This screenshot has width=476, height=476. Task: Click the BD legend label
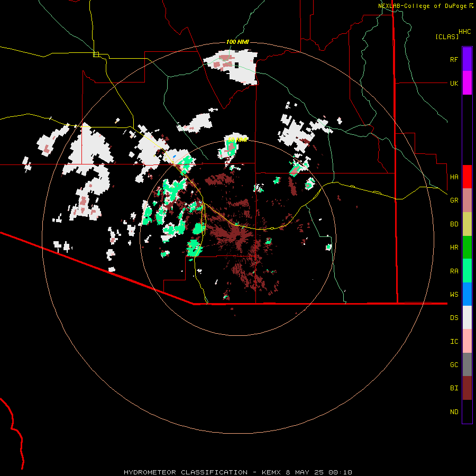pos(454,224)
